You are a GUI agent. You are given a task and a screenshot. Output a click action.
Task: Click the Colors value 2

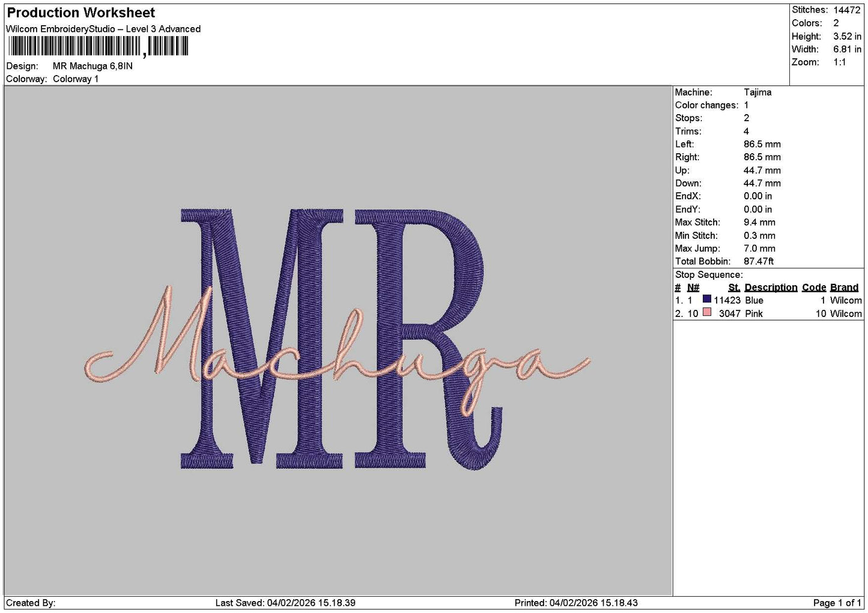tap(836, 23)
